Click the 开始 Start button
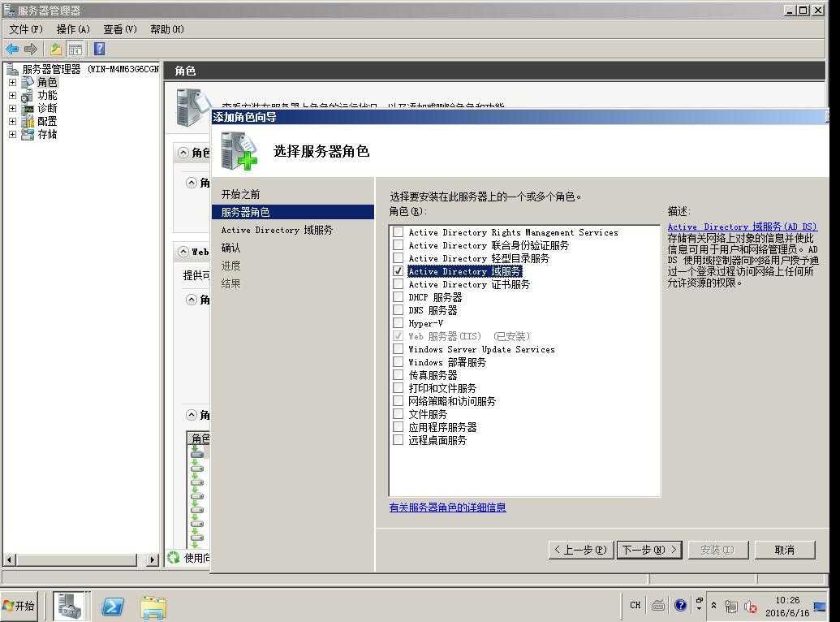 [19, 606]
